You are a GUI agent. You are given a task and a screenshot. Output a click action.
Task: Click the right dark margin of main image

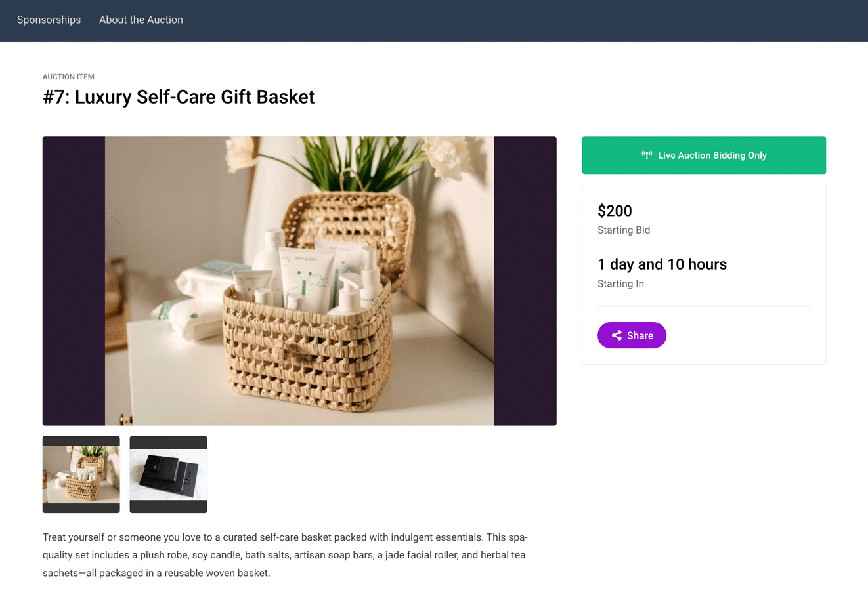tap(525, 281)
